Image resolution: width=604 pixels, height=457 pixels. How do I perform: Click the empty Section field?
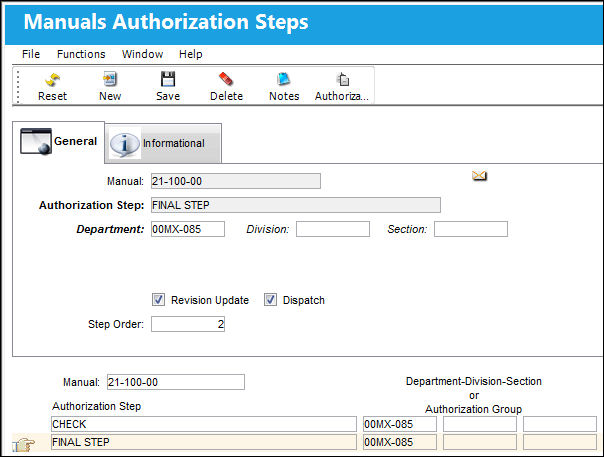pos(471,229)
